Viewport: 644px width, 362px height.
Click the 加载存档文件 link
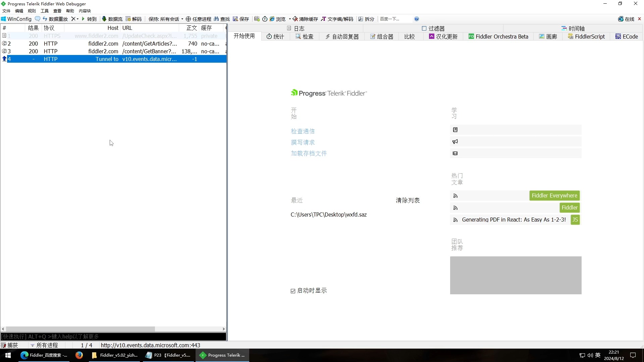point(309,154)
